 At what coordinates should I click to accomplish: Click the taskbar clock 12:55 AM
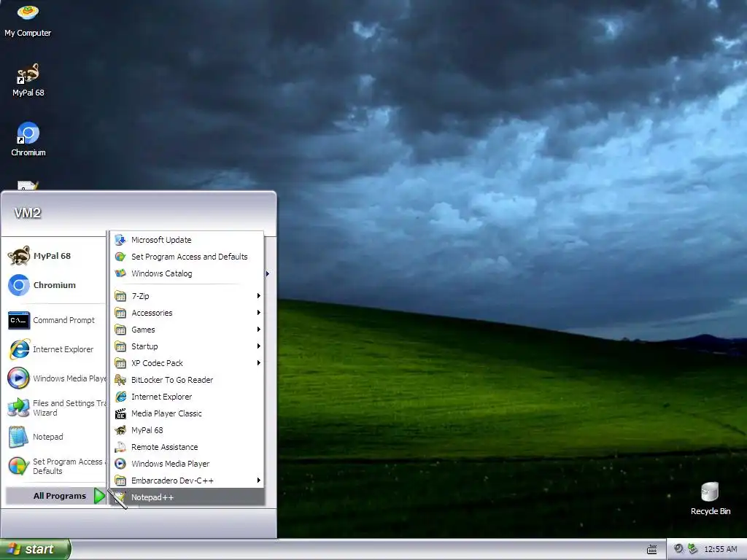(x=720, y=549)
